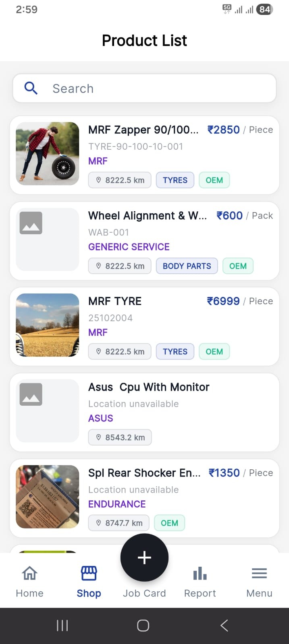Viewport: 289px width, 644px height.
Task: Select the Spl Rear Shocker product photo
Action: click(x=48, y=496)
